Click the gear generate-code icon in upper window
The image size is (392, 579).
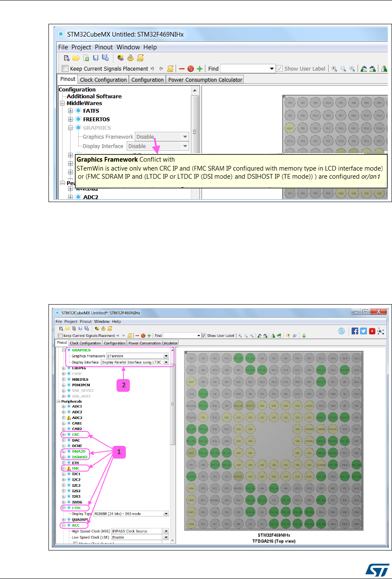click(x=131, y=58)
